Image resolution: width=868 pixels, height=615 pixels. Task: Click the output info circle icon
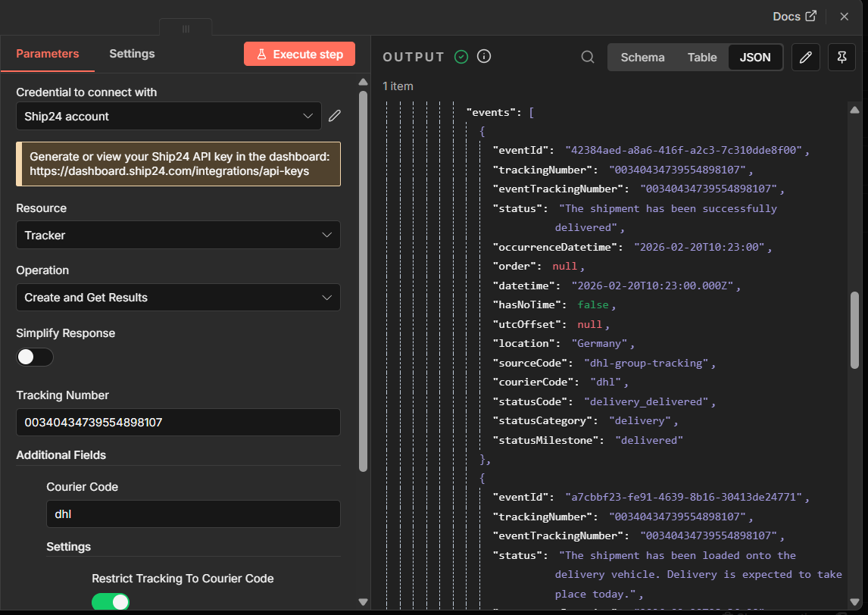tap(484, 57)
